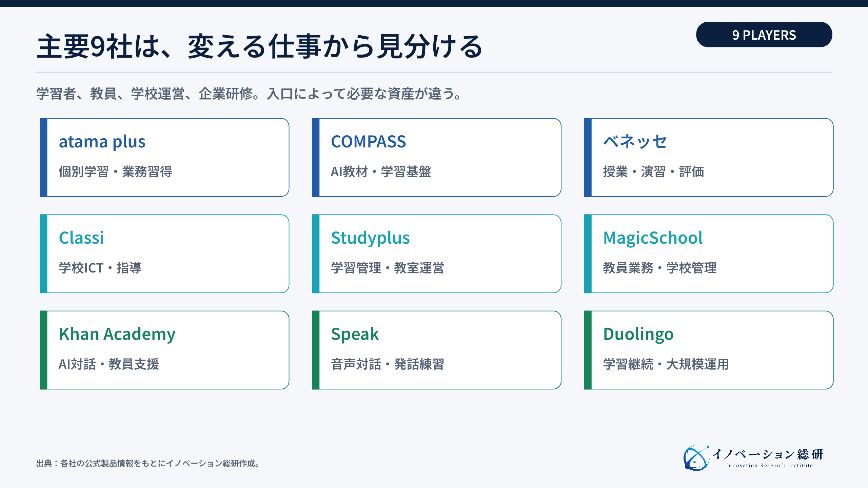
Task: Click the 9 PLAYERS badge
Action: point(764,35)
